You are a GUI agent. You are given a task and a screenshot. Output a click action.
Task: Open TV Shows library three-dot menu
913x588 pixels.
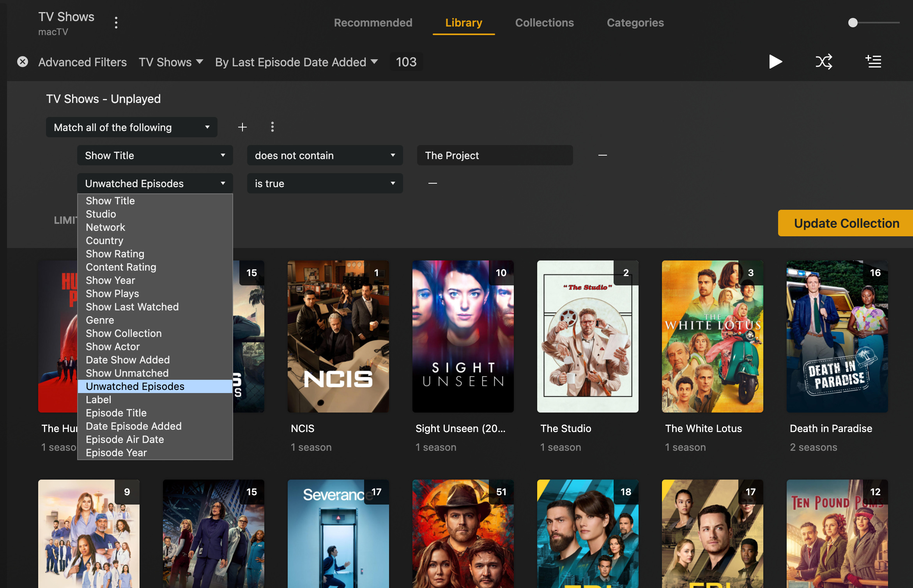116,23
